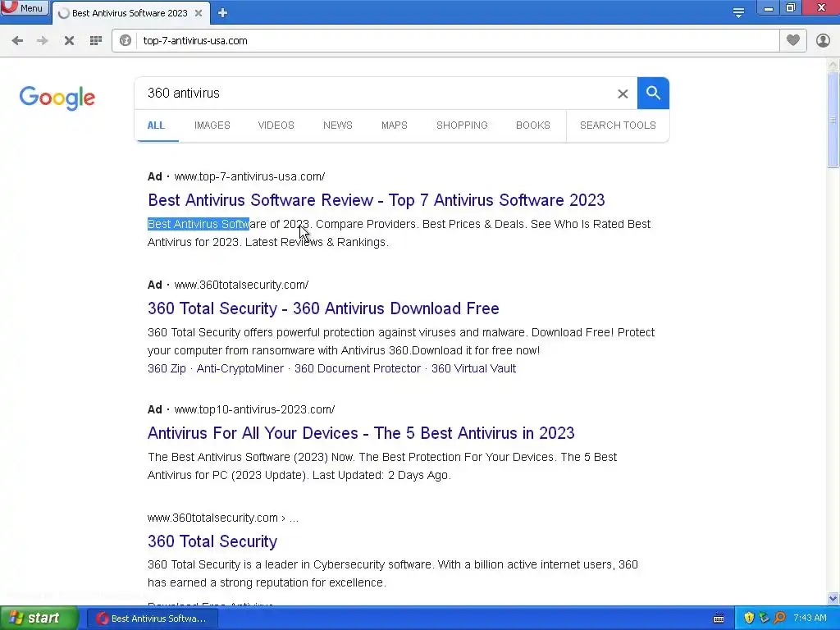This screenshot has width=840, height=630.
Task: Open the Opera Menu button
Action: 24,7
